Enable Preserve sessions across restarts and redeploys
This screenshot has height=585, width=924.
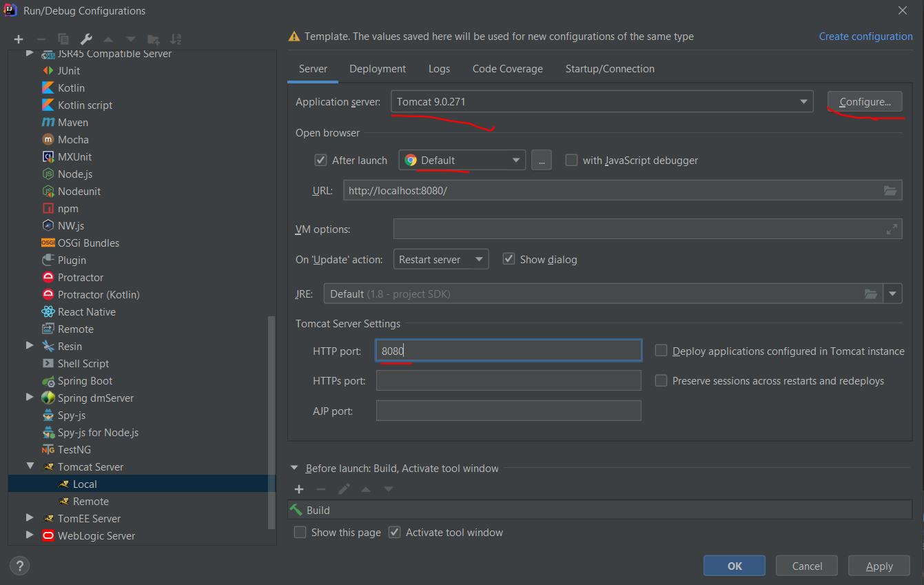point(661,380)
